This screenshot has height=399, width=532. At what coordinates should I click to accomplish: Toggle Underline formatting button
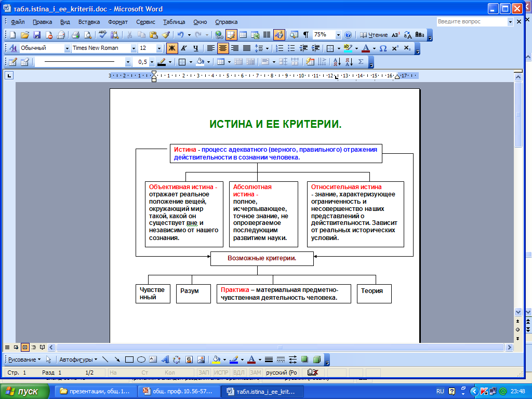click(x=196, y=48)
